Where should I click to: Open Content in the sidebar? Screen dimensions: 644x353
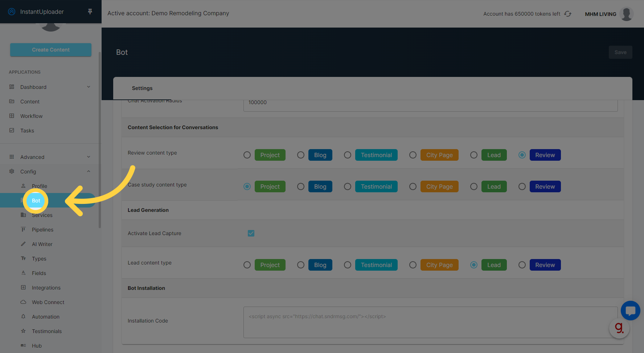(30, 102)
